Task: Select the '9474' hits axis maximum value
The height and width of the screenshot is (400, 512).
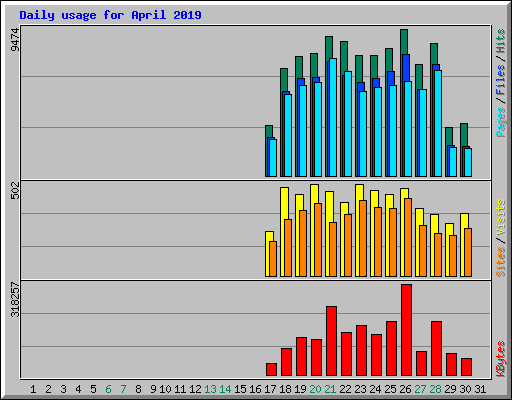Action: coord(15,40)
